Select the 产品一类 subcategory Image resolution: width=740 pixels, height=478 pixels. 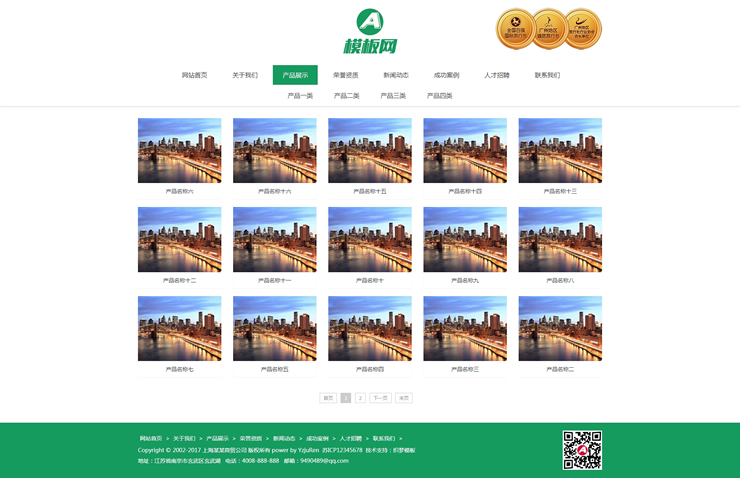[x=300, y=96]
